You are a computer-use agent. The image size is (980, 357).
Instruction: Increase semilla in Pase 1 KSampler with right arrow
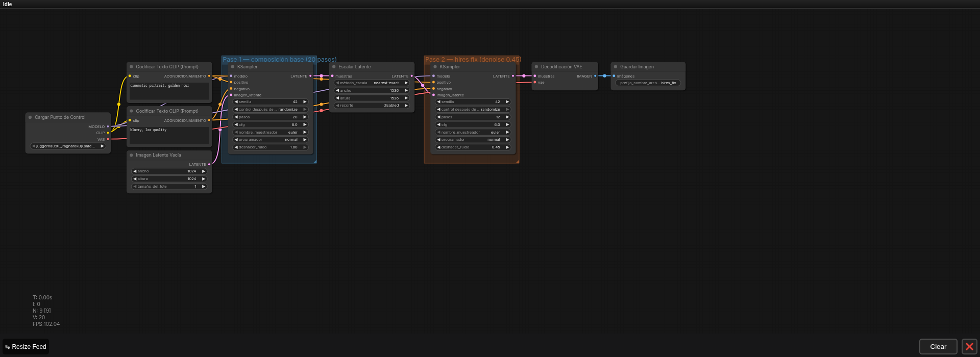tap(305, 102)
